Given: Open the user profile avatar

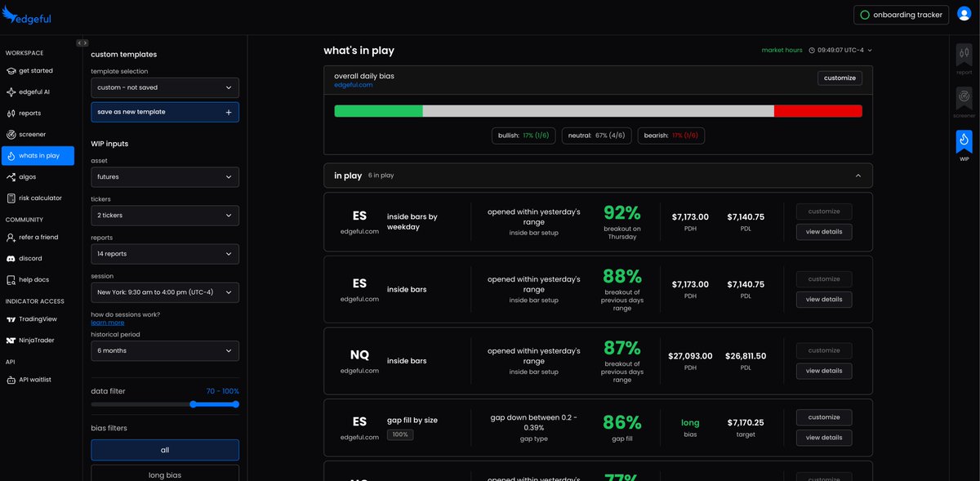Looking at the screenshot, I should tap(964, 15).
